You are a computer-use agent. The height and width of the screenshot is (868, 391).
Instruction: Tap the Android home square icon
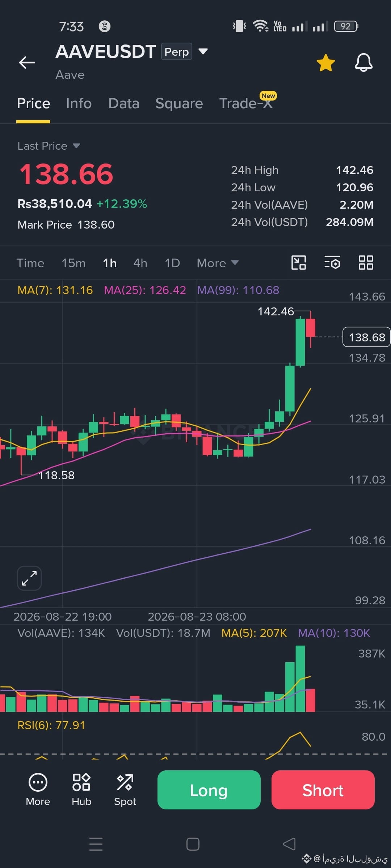(x=193, y=844)
